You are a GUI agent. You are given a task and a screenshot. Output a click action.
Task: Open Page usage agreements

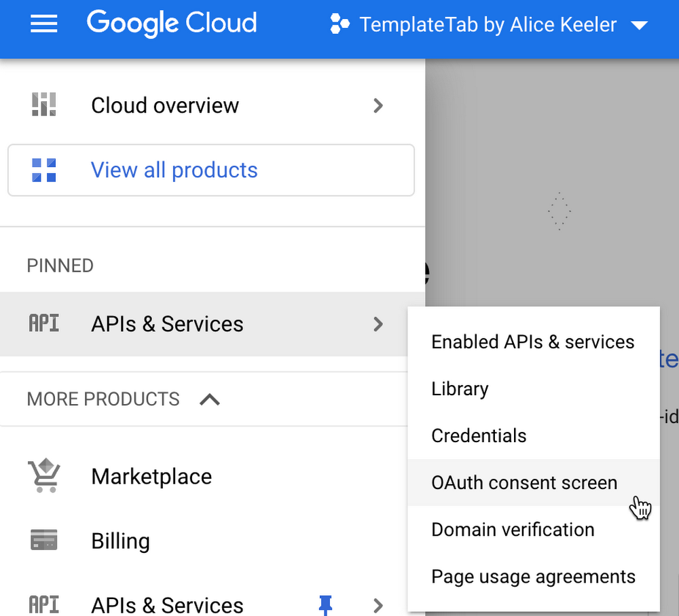click(533, 577)
